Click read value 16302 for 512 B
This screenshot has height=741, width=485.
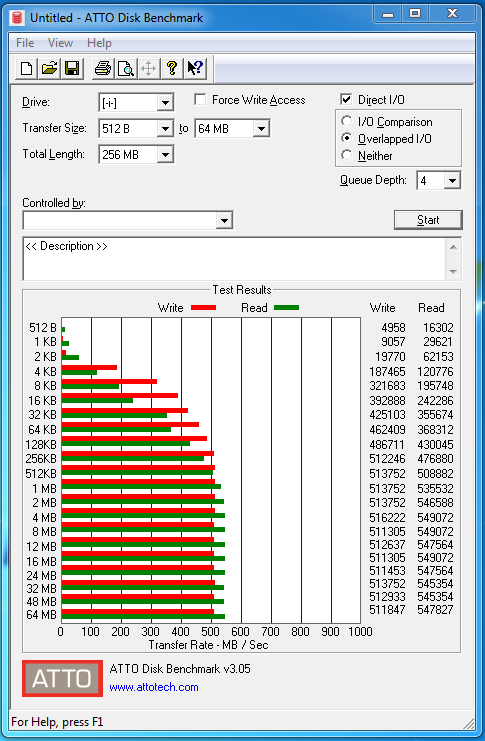click(438, 327)
